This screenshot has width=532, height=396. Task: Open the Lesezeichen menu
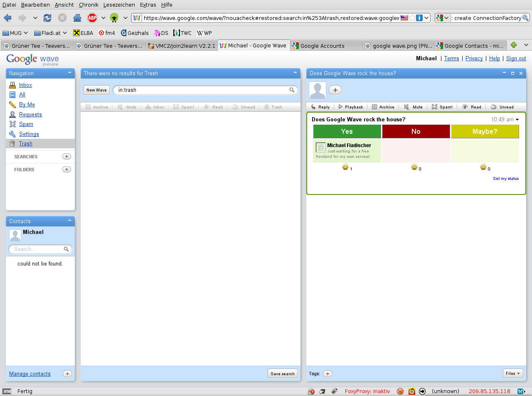tap(119, 5)
